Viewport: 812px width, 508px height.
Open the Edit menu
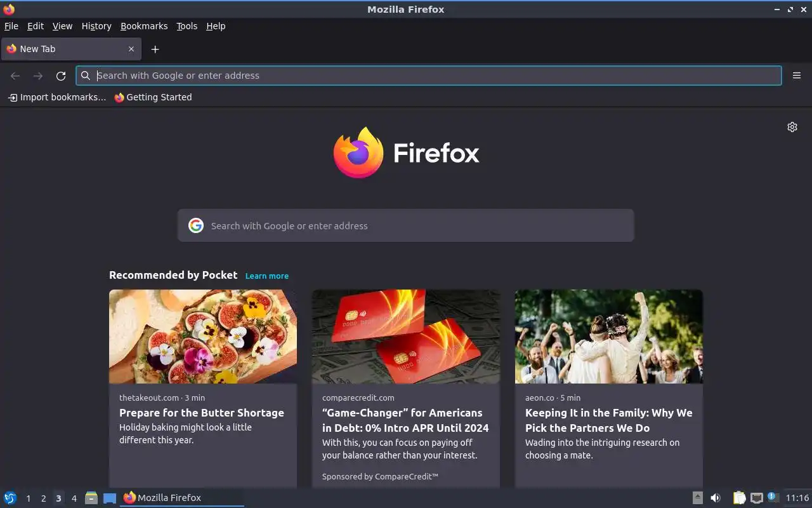pos(36,26)
